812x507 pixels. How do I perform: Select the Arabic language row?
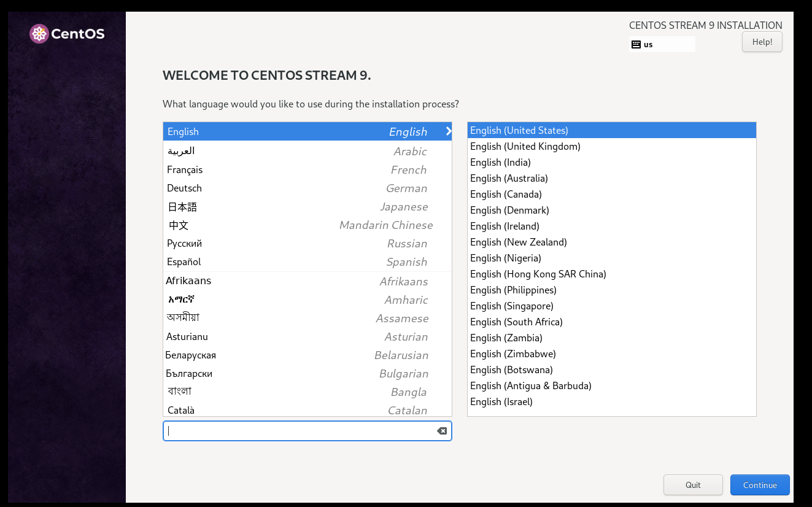[x=307, y=151]
